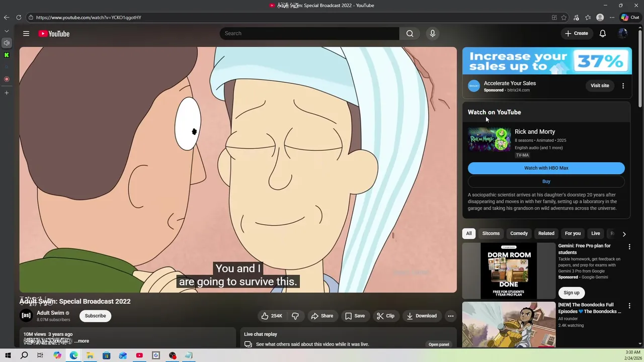The width and height of the screenshot is (644, 362).
Task: Subscribe to Adult Swim
Action: (x=95, y=316)
